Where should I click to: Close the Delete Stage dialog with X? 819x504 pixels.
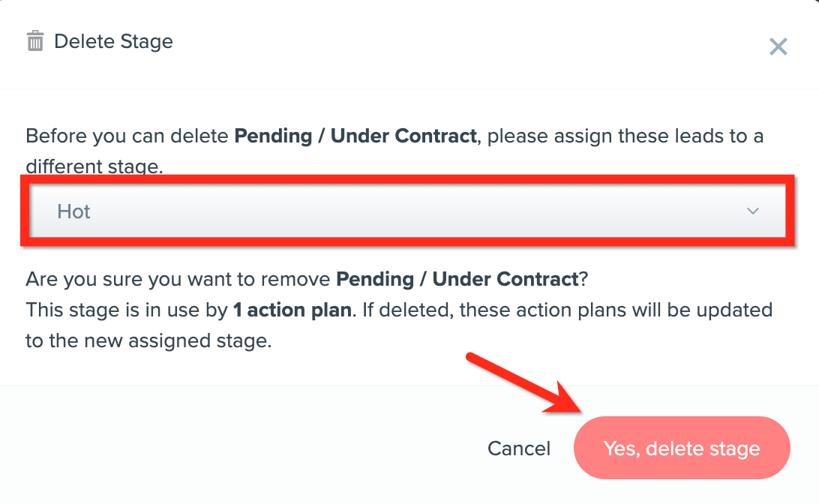(778, 47)
